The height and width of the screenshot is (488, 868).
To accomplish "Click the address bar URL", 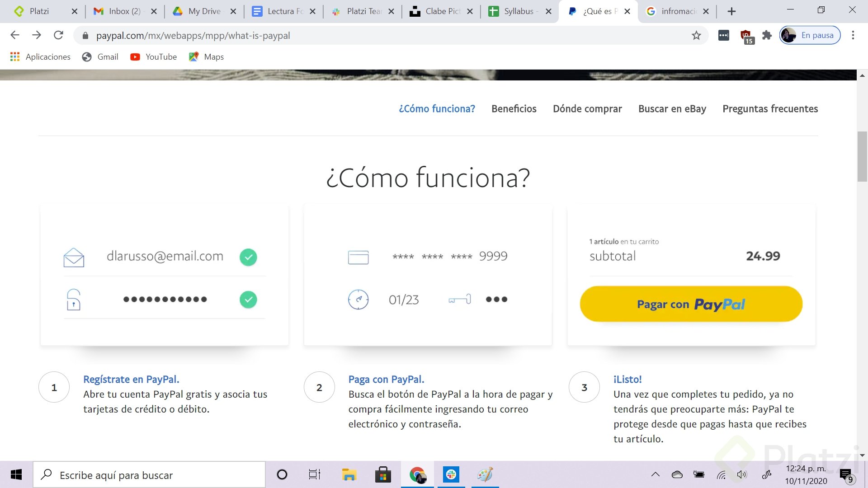I will click(193, 36).
